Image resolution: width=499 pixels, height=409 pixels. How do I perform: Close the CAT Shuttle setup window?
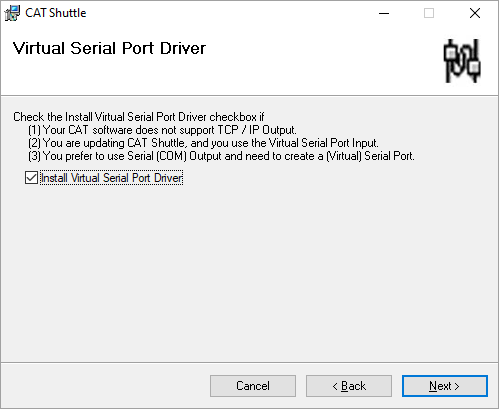[475, 13]
